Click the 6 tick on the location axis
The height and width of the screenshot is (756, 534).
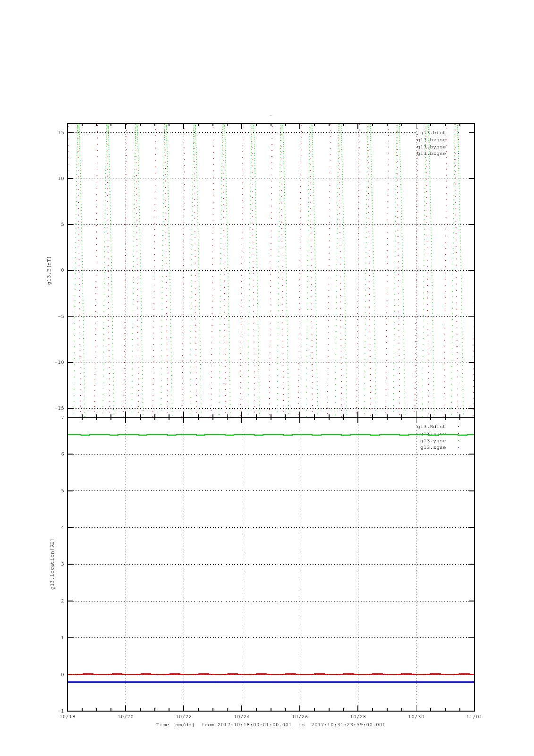tap(62, 454)
